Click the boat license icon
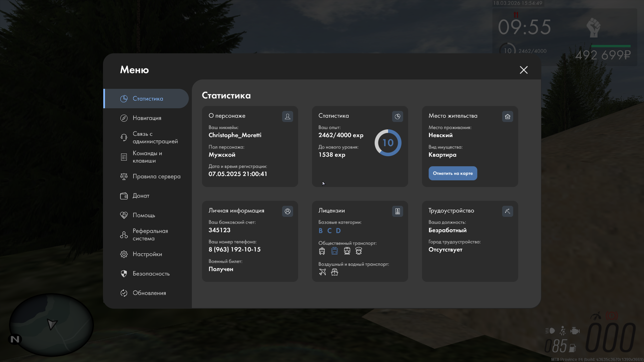The height and width of the screenshot is (362, 644). 334,272
